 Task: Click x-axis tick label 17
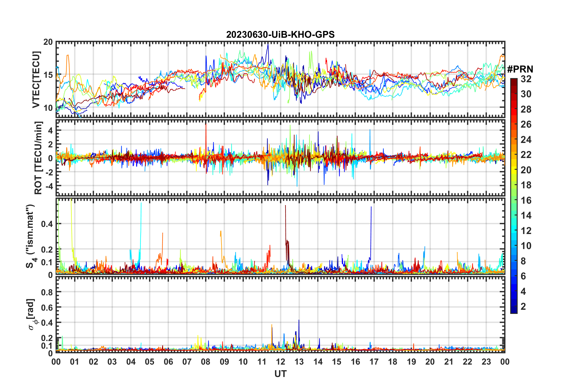pyautogui.click(x=374, y=361)
